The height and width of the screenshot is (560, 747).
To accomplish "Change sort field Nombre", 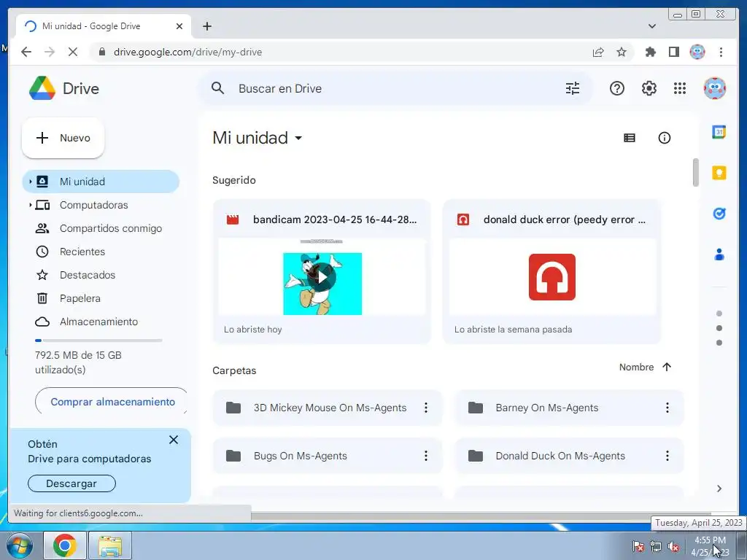I will tap(636, 367).
